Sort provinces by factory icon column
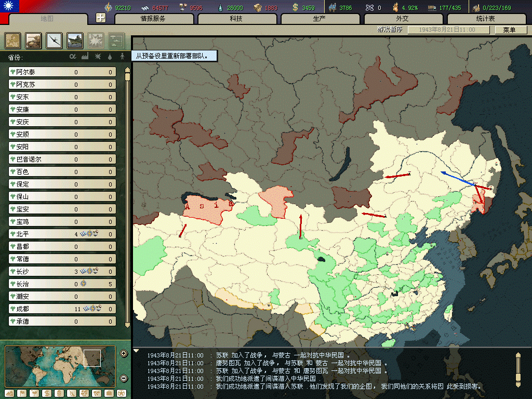Image resolution: width=532 pixels, height=399 pixels. click(85, 57)
